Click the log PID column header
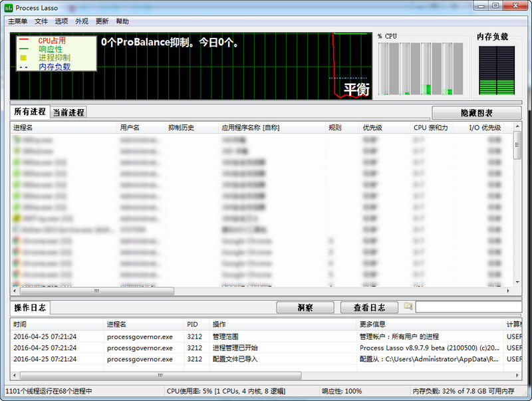Screen dimensions: 532x401 coord(197,325)
